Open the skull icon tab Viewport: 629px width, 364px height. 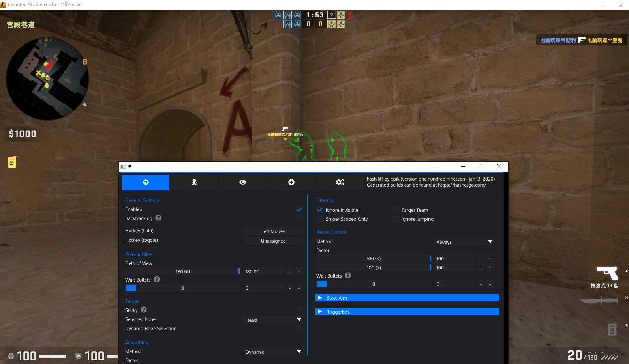[x=194, y=182]
